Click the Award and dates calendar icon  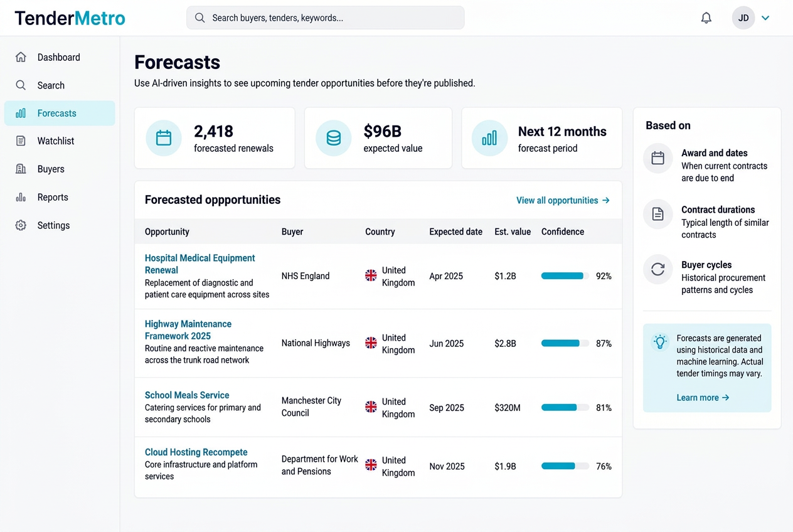pyautogui.click(x=657, y=159)
